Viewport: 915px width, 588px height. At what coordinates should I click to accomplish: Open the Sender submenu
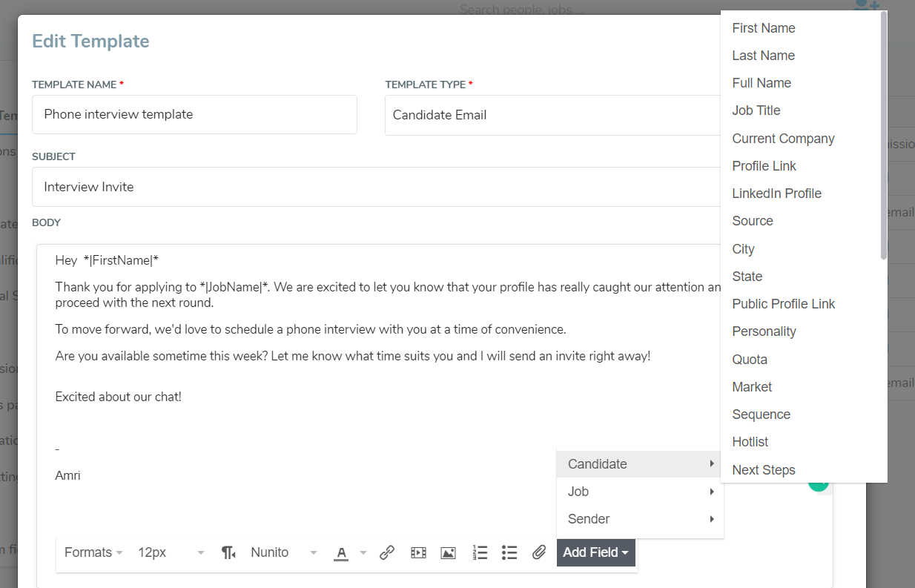[x=639, y=519]
